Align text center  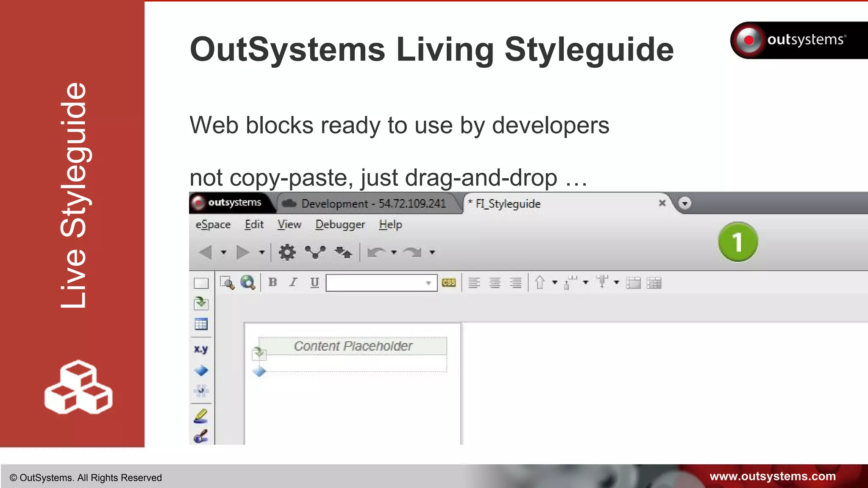click(x=495, y=283)
